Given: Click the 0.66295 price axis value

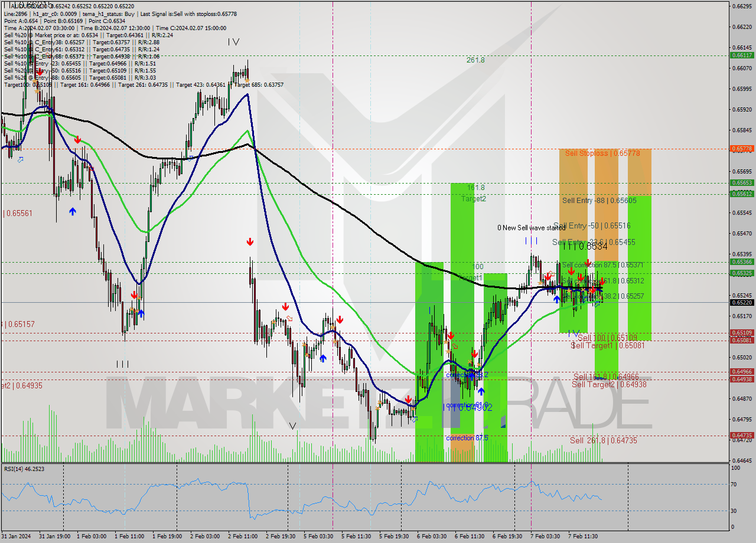Looking at the screenshot, I should (x=742, y=6).
